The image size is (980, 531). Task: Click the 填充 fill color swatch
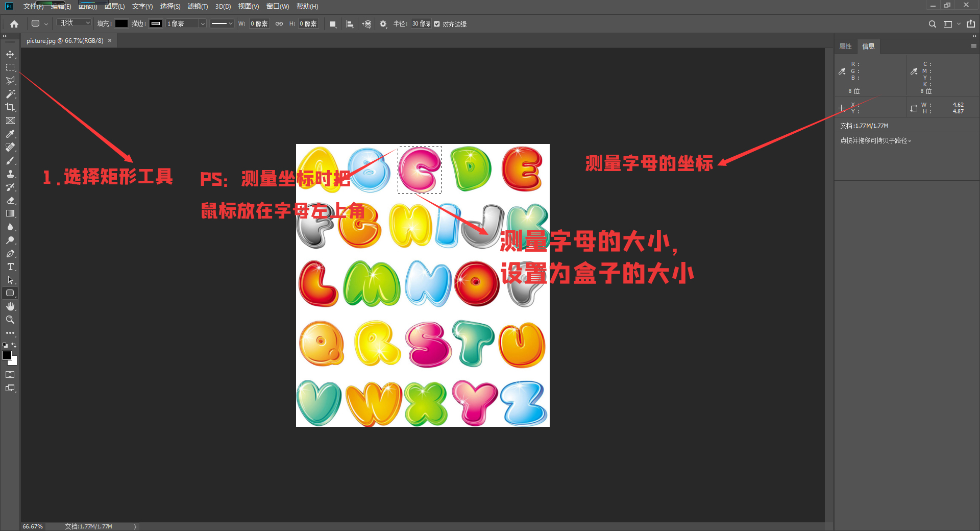pyautogui.click(x=121, y=23)
